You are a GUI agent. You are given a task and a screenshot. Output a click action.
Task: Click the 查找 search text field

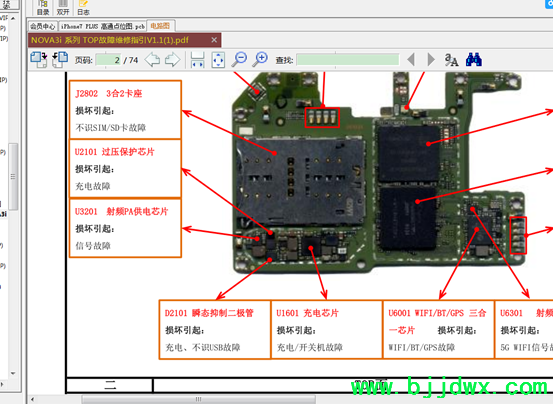coord(348,60)
